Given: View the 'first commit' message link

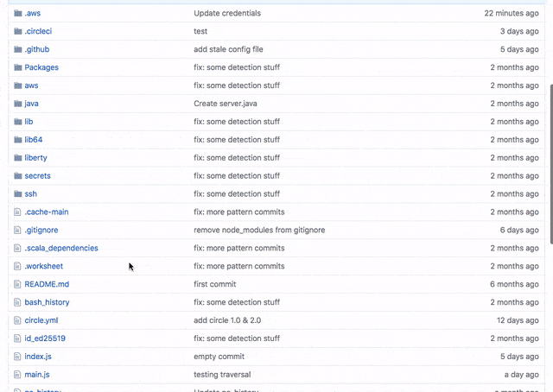Looking at the screenshot, I should tap(215, 284).
